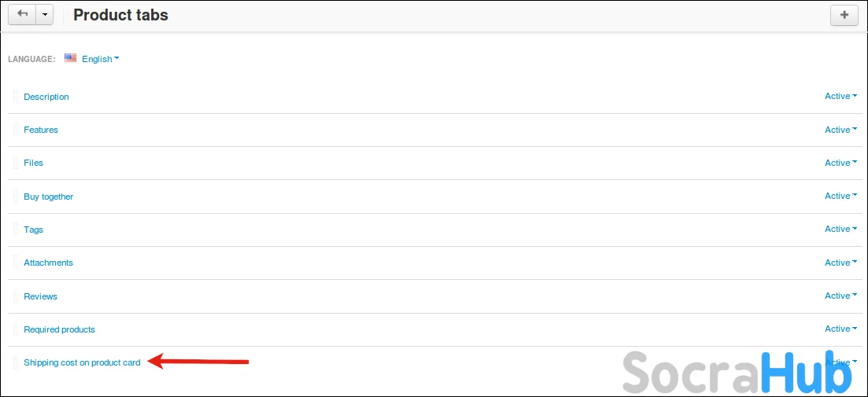Click the drag handle beside Reviews
Image resolution: width=868 pixels, height=397 pixels.
pos(15,296)
